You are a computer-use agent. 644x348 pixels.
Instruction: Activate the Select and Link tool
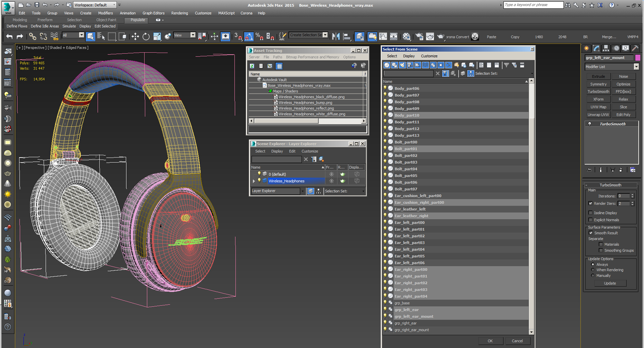tap(33, 37)
